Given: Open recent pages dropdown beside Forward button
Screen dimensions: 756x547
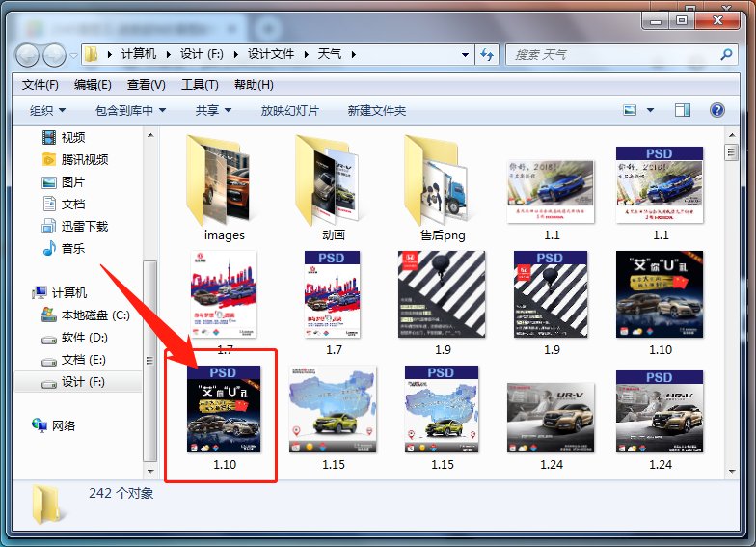Looking at the screenshot, I should pos(73,55).
